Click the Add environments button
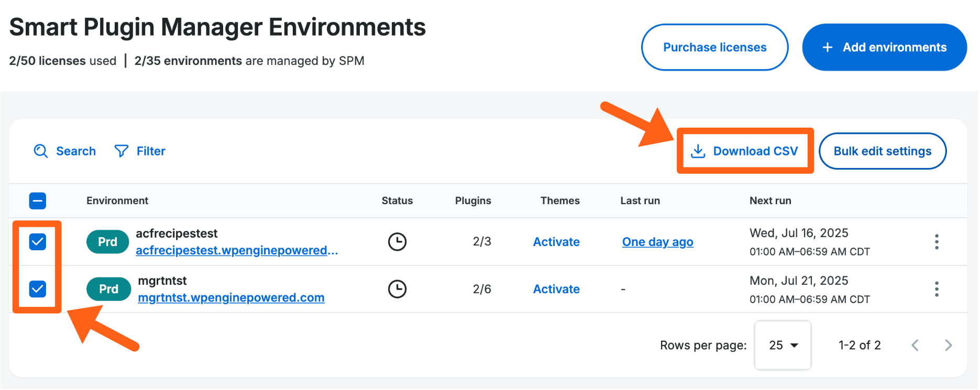This screenshot has width=980, height=390. pos(884,48)
